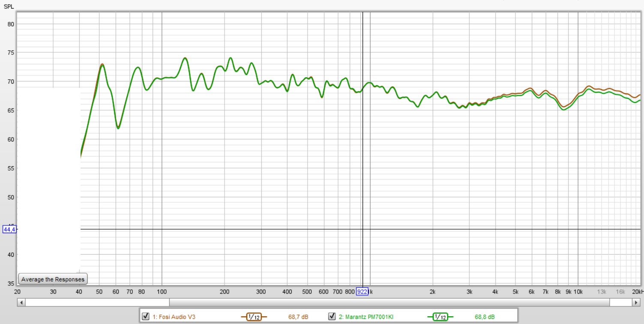Click the horizontal scrollbar right arrow
644x324 pixels.
(636, 303)
